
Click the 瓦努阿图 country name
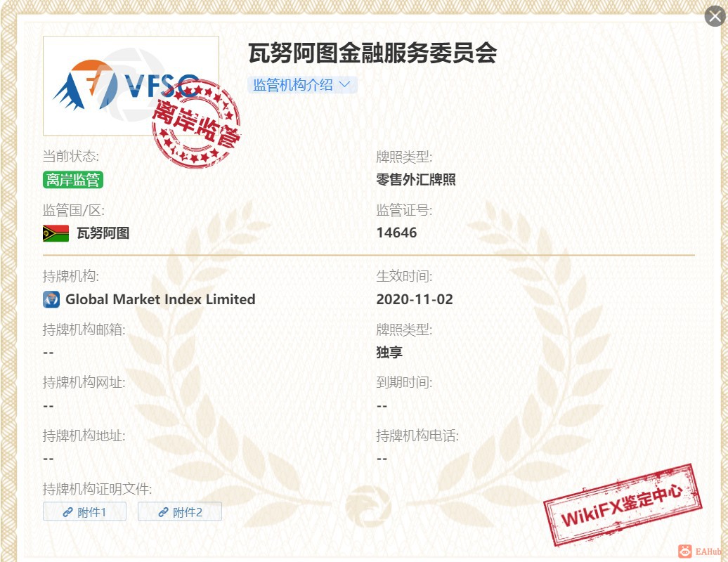(x=103, y=233)
